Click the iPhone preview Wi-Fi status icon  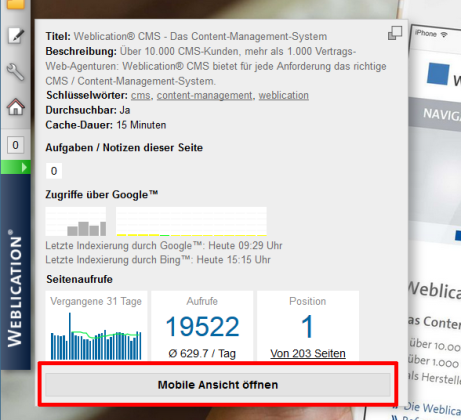444,35
